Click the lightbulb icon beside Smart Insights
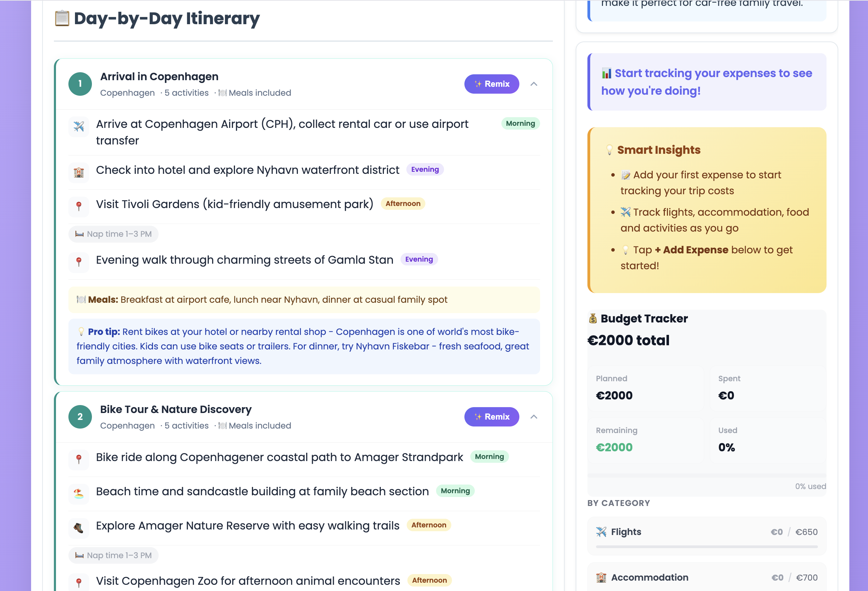Image resolution: width=868 pixels, height=591 pixels. pos(610,150)
